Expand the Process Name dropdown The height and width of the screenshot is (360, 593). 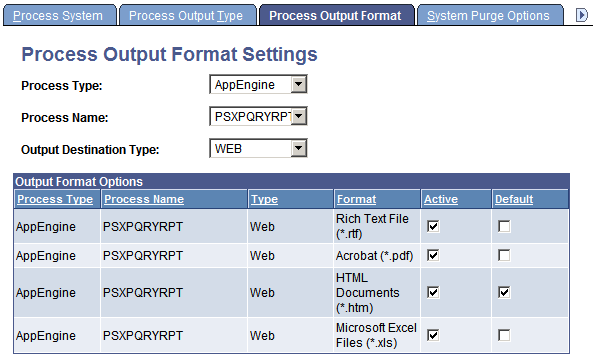pos(258,116)
